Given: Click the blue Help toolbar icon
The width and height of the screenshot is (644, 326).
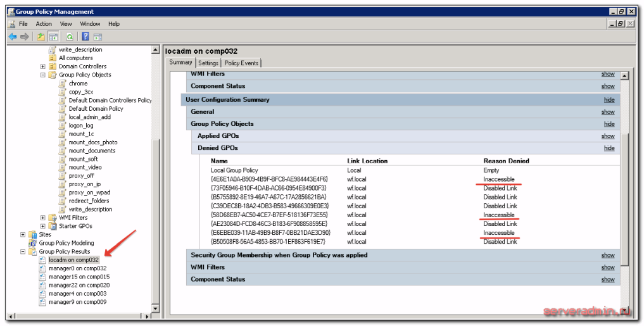Looking at the screenshot, I should coord(85,37).
